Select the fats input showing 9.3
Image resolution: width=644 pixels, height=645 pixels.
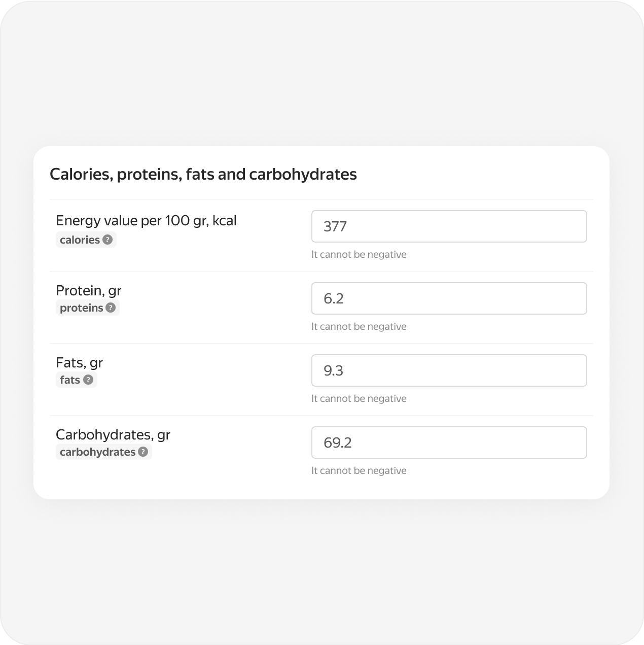click(449, 370)
